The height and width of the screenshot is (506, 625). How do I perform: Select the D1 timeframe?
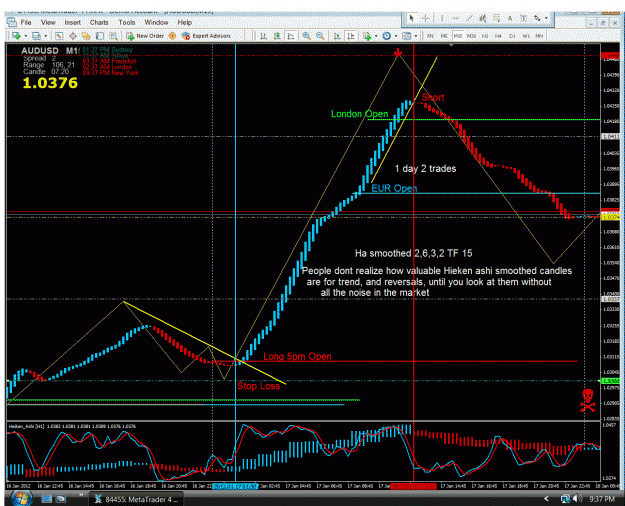point(512,36)
